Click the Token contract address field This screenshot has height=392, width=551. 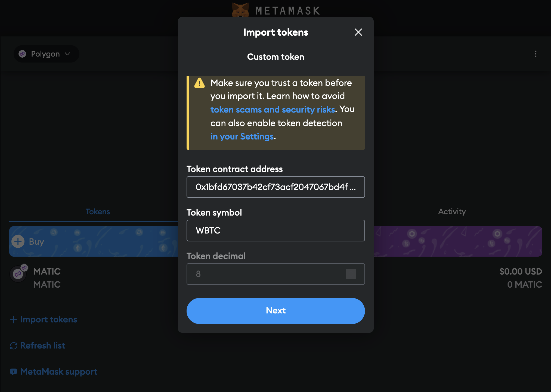click(275, 187)
